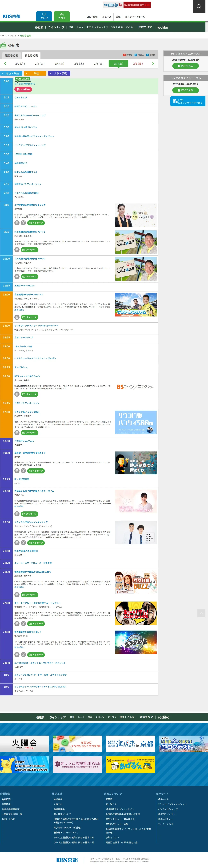This screenshot has height=868, width=208.
Task: Switch to the テレビ tab
Action: pyautogui.click(x=44, y=16)
